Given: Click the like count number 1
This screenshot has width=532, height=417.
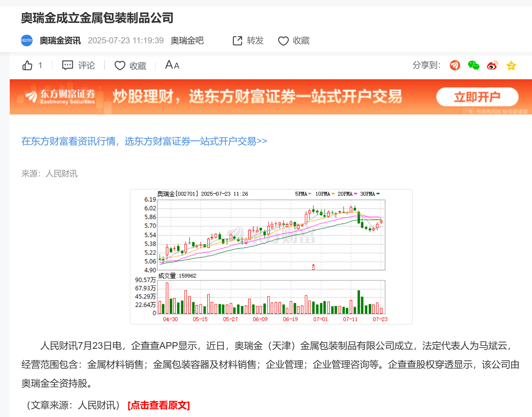Looking at the screenshot, I should tap(40, 65).
